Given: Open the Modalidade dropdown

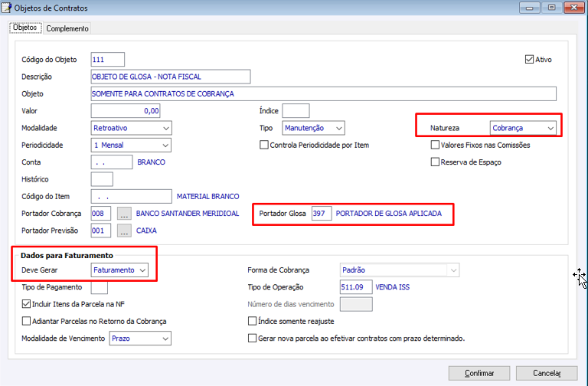Looking at the screenshot, I should pyautogui.click(x=131, y=128).
